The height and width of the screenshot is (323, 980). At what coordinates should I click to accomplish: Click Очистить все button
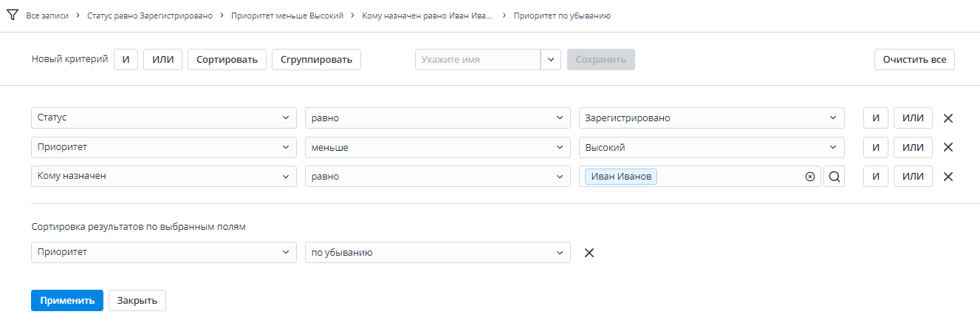click(x=914, y=60)
